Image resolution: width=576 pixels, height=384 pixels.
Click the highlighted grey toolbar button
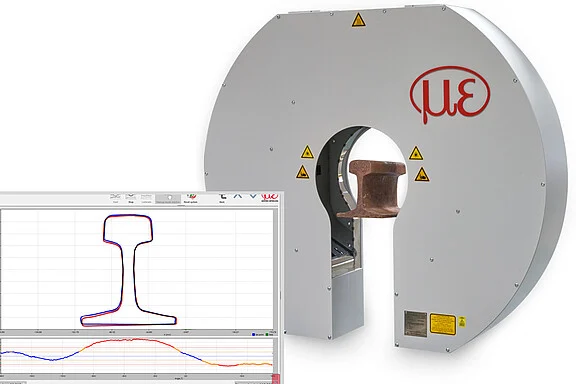(168, 198)
